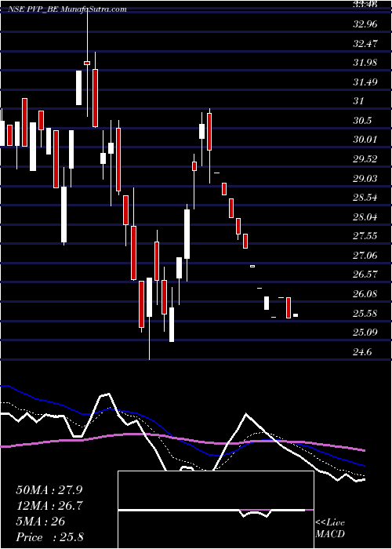Click the 27.06 price axis label
The height and width of the screenshot is (549, 392).
[365, 255]
